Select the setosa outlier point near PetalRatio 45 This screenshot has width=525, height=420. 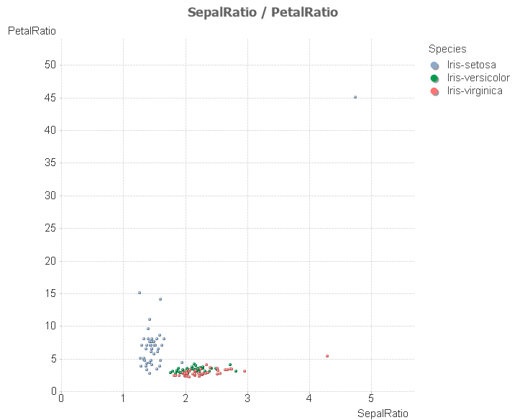(x=355, y=97)
